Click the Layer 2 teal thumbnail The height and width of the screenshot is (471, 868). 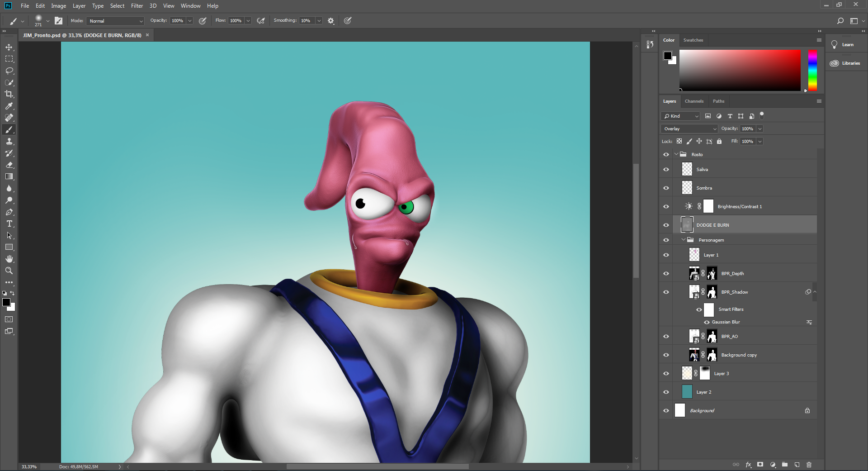(x=687, y=392)
